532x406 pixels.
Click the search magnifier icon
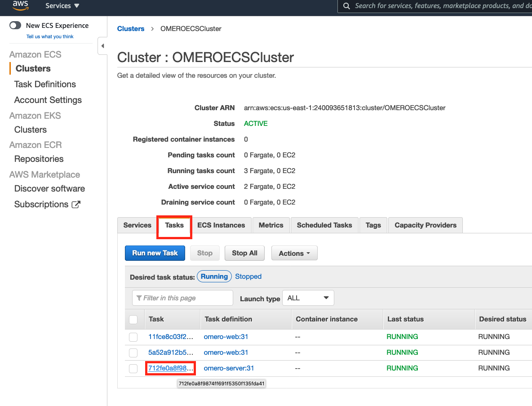(x=346, y=6)
